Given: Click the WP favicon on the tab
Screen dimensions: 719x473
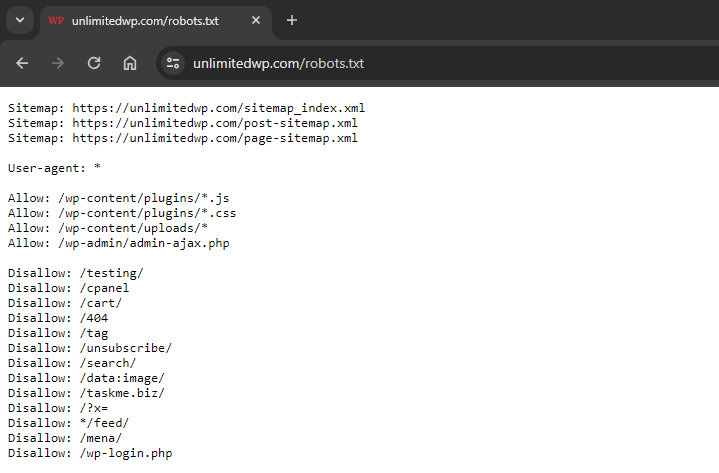Looking at the screenshot, I should [56, 21].
